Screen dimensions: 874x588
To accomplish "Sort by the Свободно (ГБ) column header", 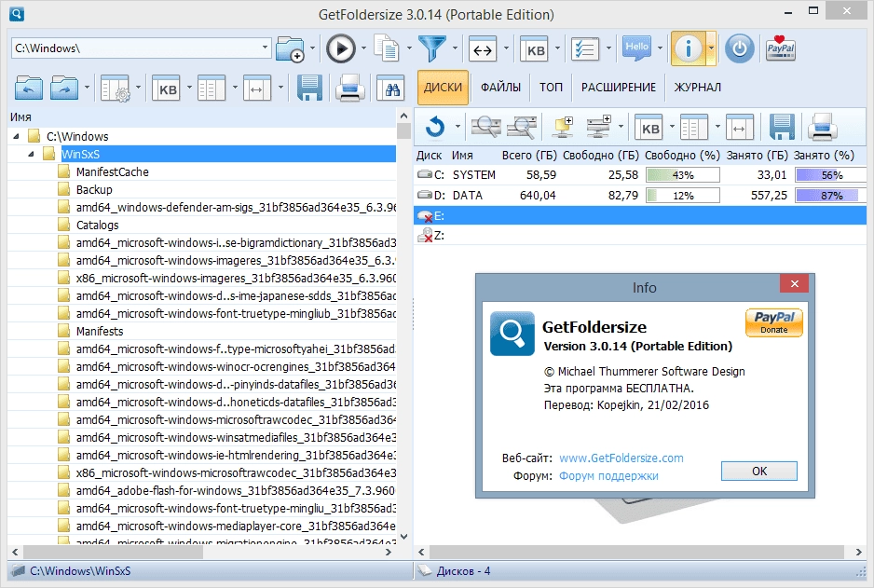I will [x=601, y=156].
